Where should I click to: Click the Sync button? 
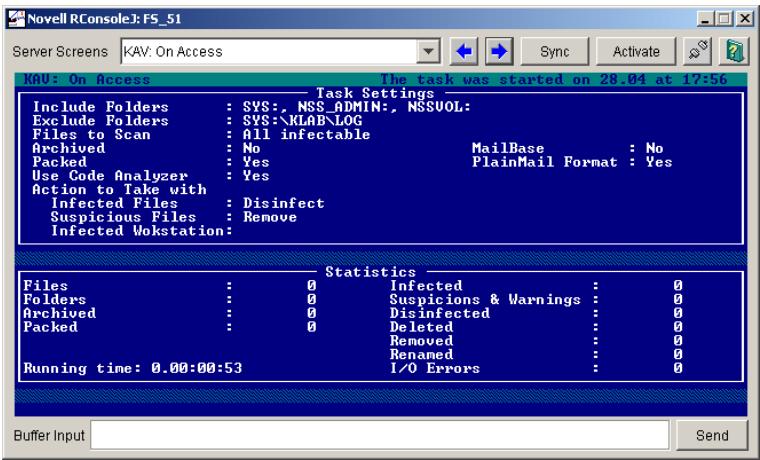554,51
